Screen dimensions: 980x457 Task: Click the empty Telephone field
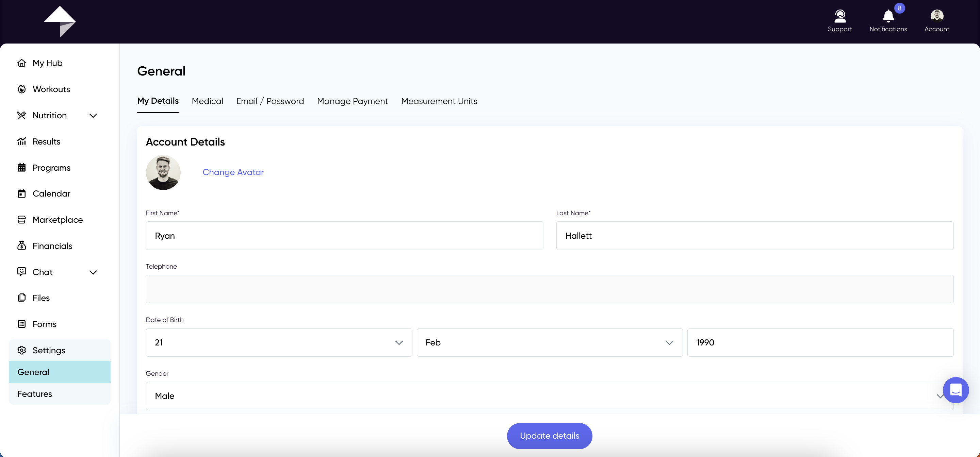tap(550, 289)
